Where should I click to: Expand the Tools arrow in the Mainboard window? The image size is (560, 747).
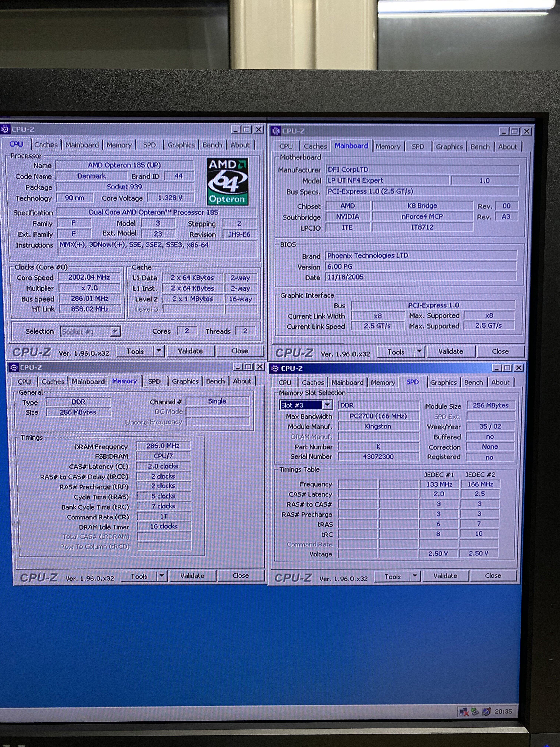point(419,351)
